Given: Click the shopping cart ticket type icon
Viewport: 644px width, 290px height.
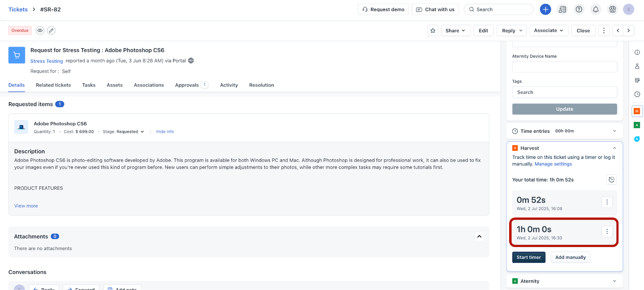Looking at the screenshot, I should pyautogui.click(x=17, y=55).
